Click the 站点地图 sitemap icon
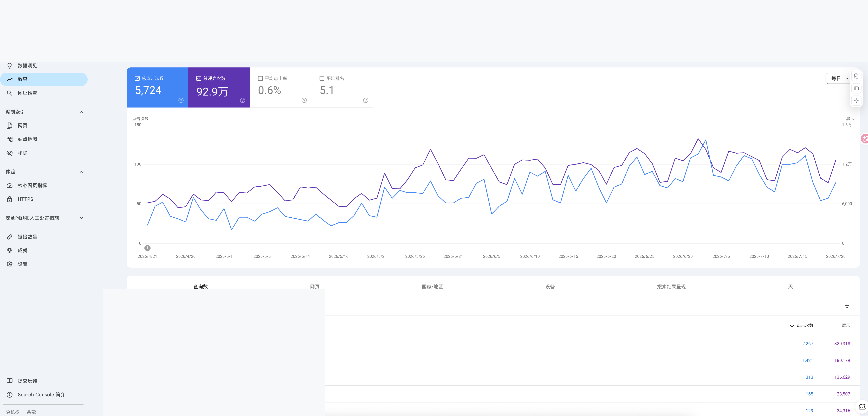868x416 pixels. (9, 139)
